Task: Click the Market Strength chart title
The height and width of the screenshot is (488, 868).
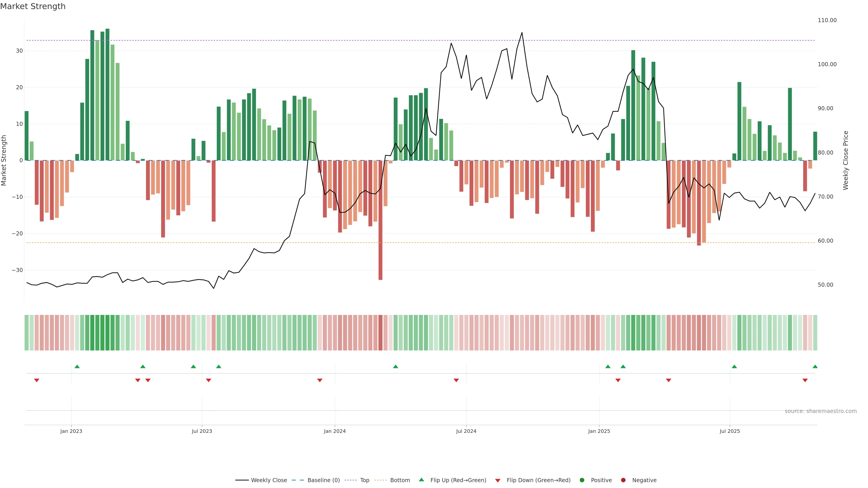Action: point(33,6)
